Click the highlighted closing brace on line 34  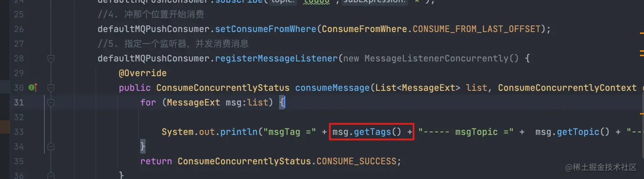coord(143,146)
